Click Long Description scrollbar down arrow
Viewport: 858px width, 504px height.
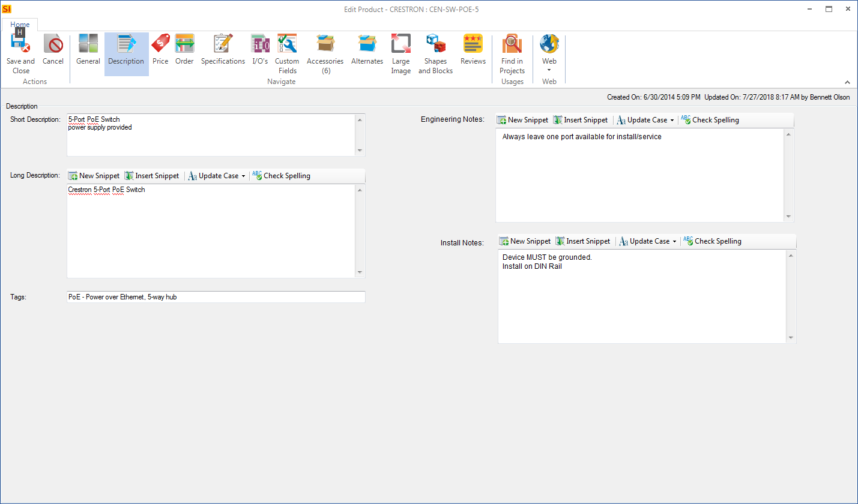coord(360,272)
